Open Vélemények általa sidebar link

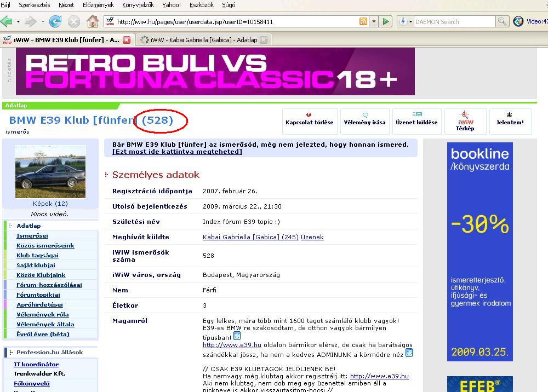(45, 324)
